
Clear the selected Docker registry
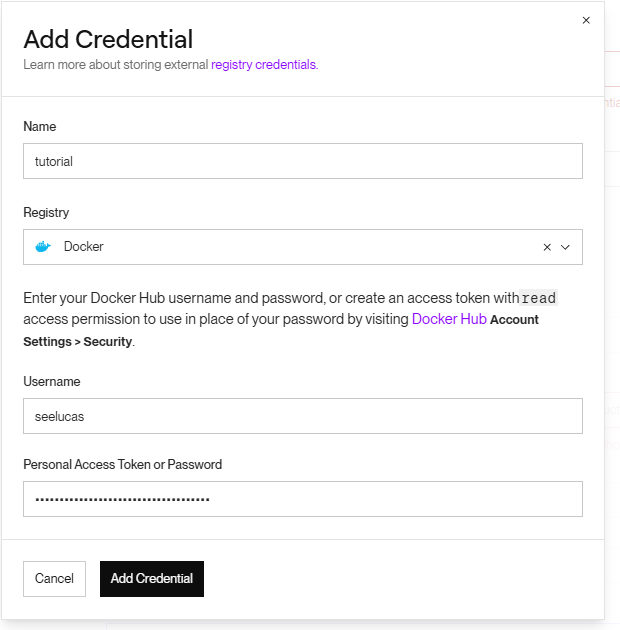click(547, 247)
